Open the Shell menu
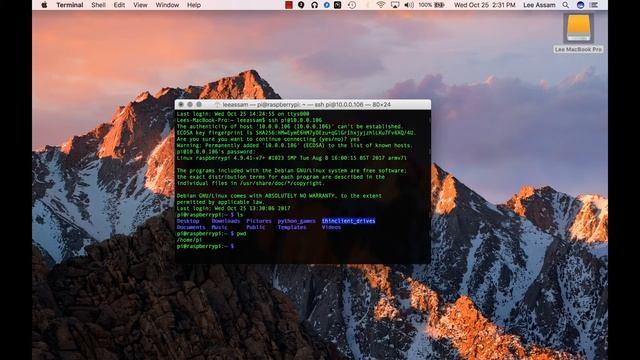The width and height of the screenshot is (640, 360). coord(98,5)
